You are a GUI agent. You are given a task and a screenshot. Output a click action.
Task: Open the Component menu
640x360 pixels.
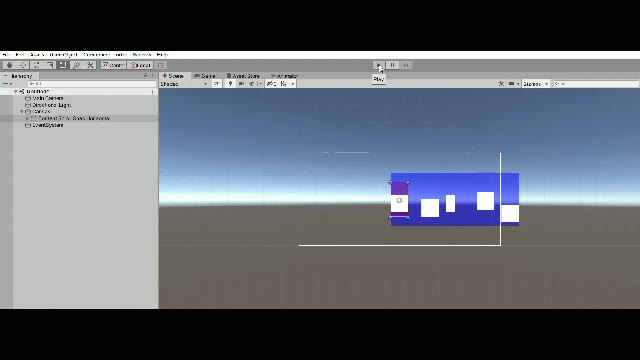96,55
